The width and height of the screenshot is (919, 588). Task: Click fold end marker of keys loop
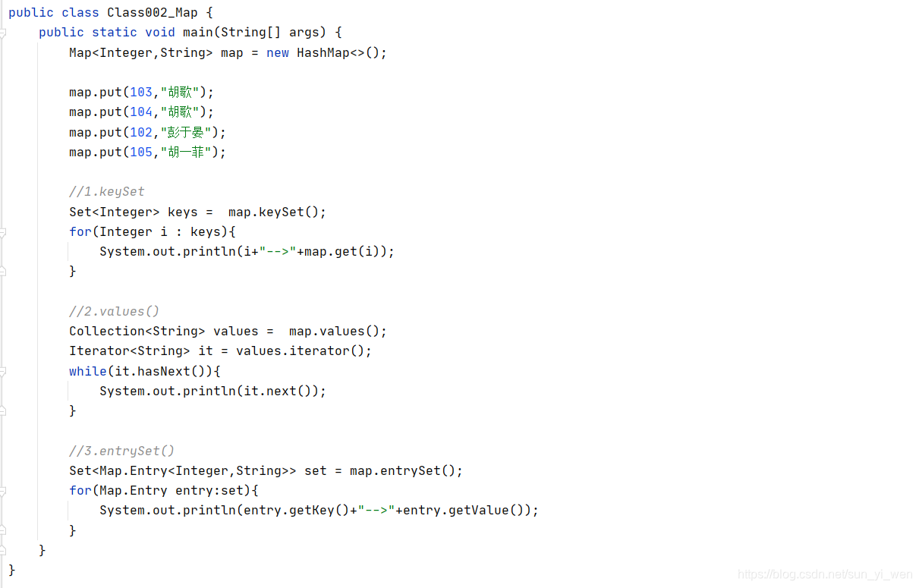(3, 271)
